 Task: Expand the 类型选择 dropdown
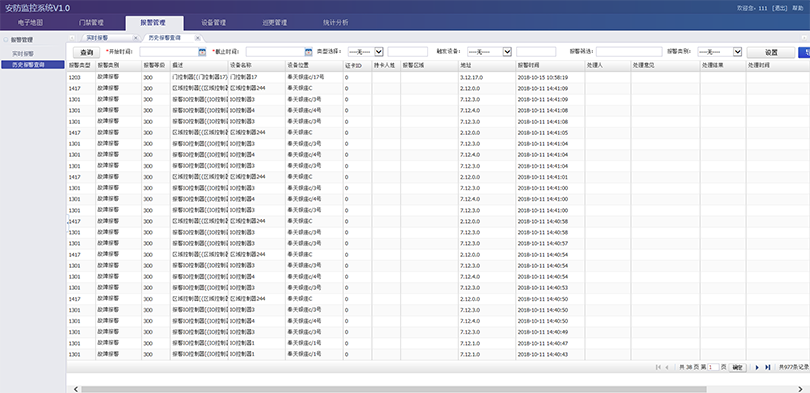click(x=365, y=52)
